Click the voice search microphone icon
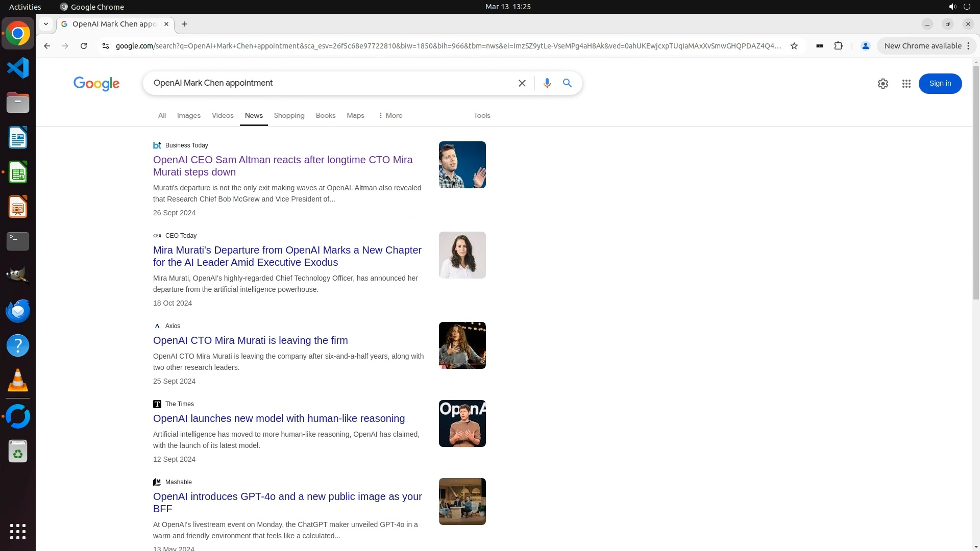 pyautogui.click(x=547, y=83)
